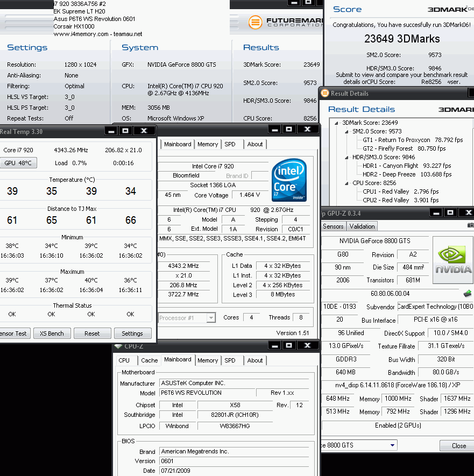Click the Level 3 cache 8 MBytes value
Viewport: 474px width, 476px height.
coord(282,294)
